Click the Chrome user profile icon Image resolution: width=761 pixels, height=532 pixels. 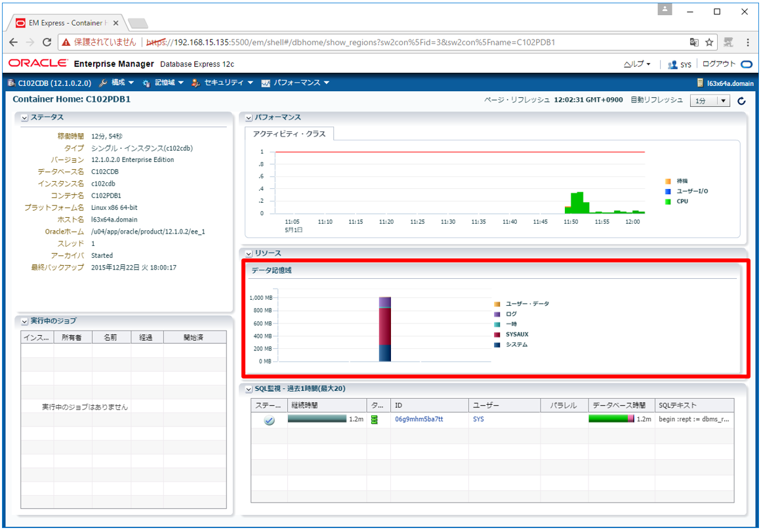(x=665, y=9)
